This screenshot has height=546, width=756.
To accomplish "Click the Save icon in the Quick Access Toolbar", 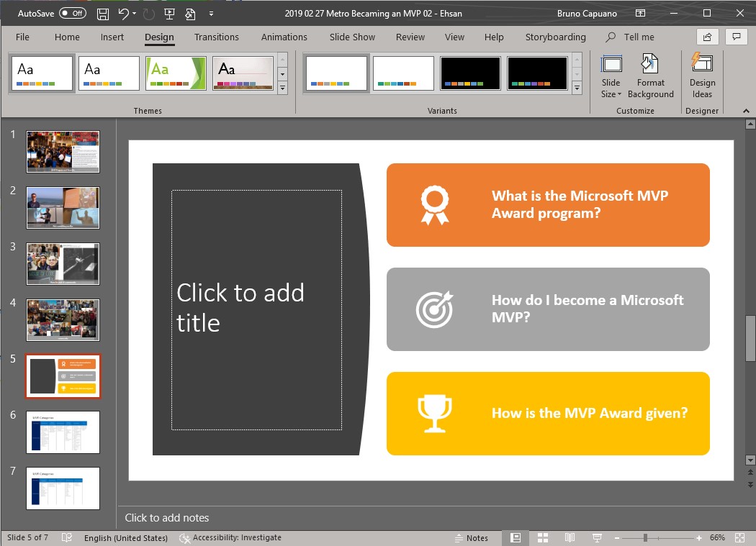I will point(102,13).
